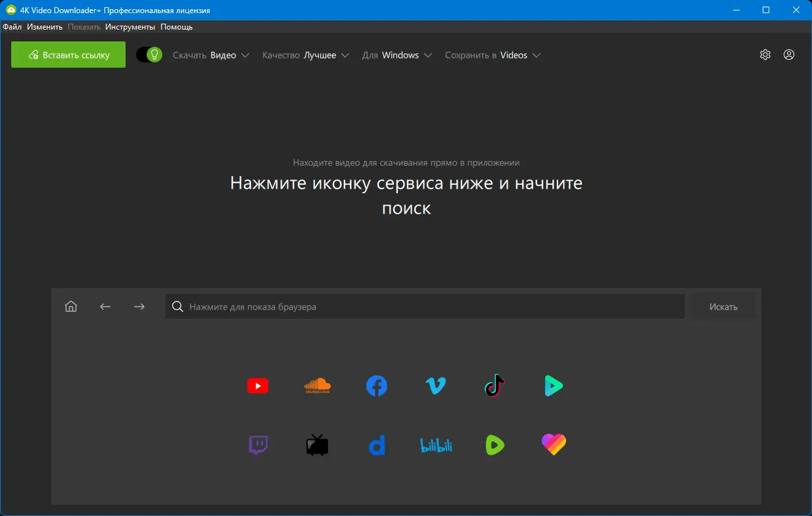Click the search input field
This screenshot has width=812, height=516.
[x=424, y=306]
